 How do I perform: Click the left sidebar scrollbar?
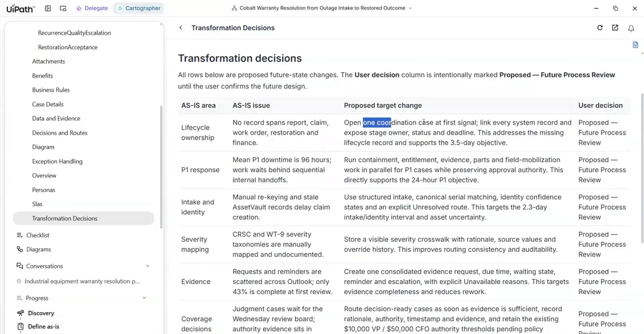point(161,166)
